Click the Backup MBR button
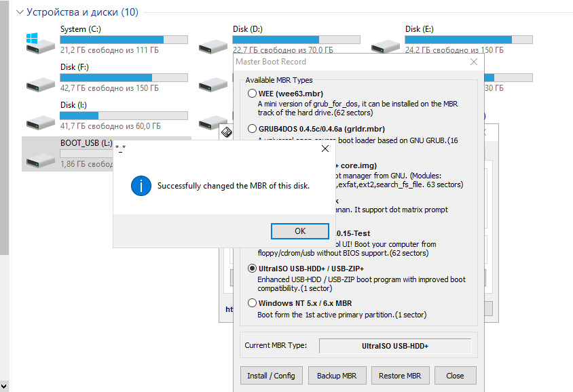Image resolution: width=573 pixels, height=392 pixels. pyautogui.click(x=337, y=375)
